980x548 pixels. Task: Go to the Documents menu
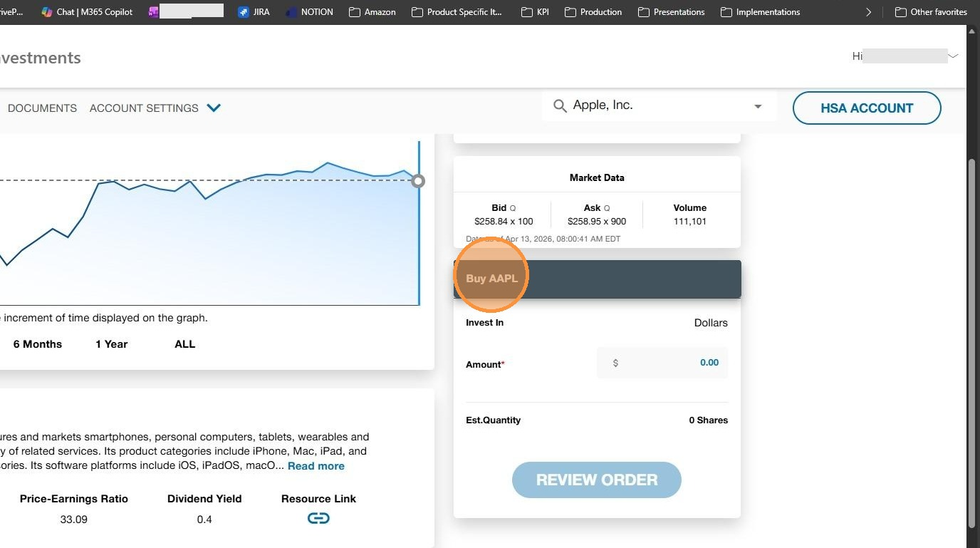tap(42, 108)
